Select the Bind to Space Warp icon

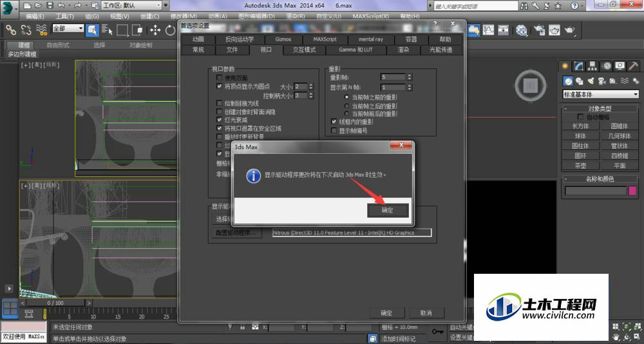(x=41, y=30)
